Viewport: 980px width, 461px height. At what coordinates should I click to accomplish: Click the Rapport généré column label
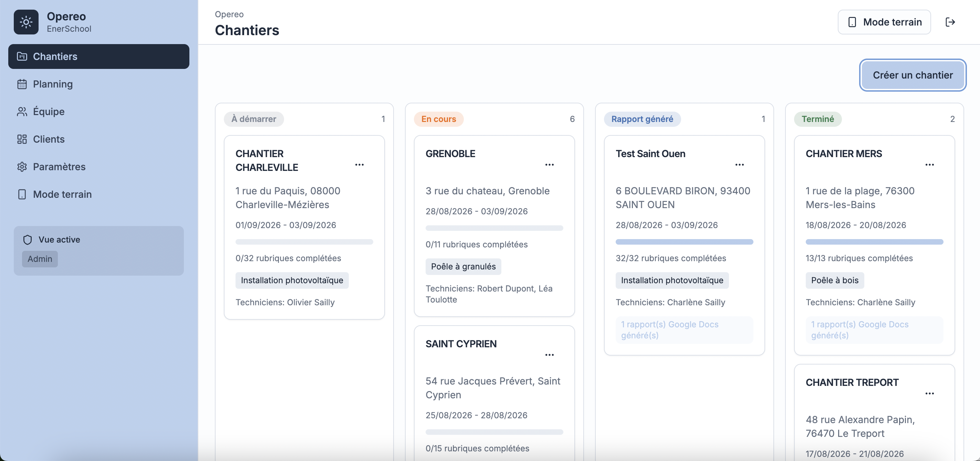point(642,119)
